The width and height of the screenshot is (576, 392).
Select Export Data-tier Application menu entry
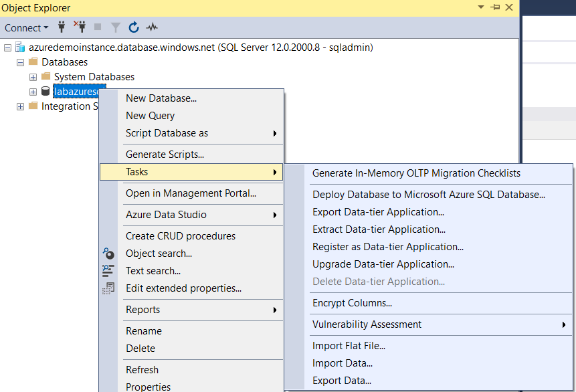point(378,212)
